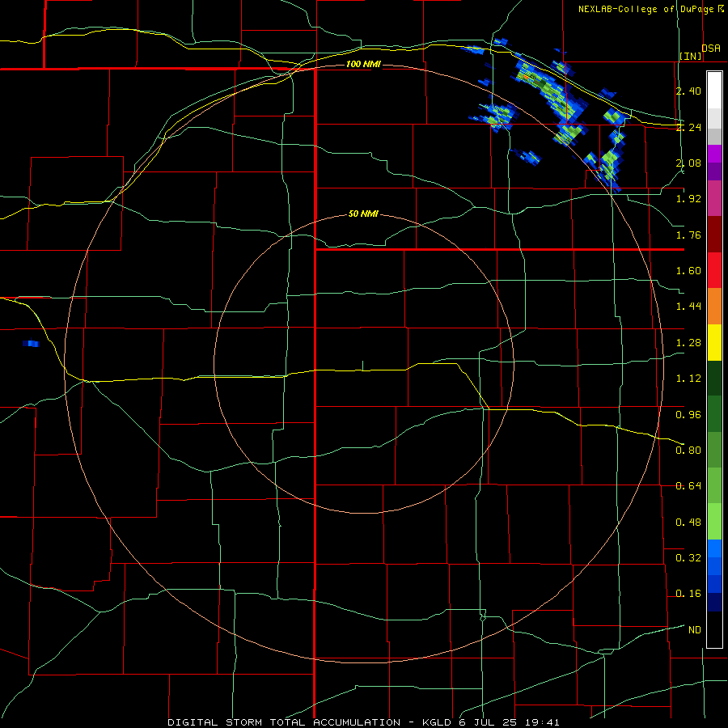Click the 0.48 legend value
The height and width of the screenshot is (728, 728).
(x=688, y=523)
